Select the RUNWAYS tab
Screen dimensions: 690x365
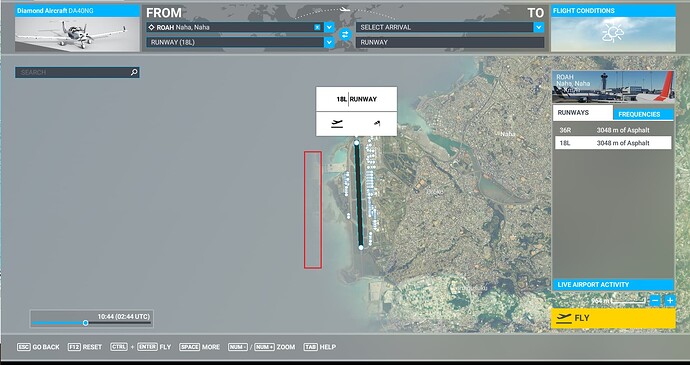(583, 113)
